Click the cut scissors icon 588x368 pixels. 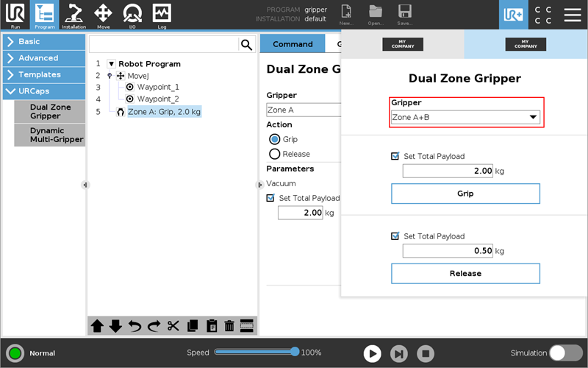tap(173, 326)
